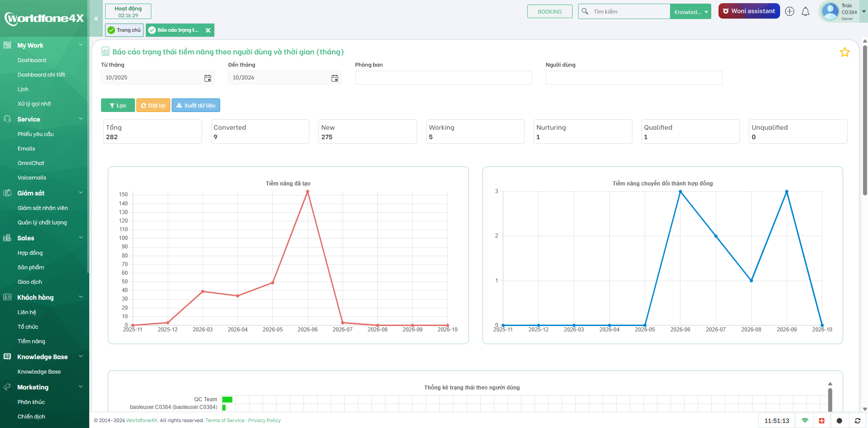Click the green QC Team bar in user chart

[227, 399]
